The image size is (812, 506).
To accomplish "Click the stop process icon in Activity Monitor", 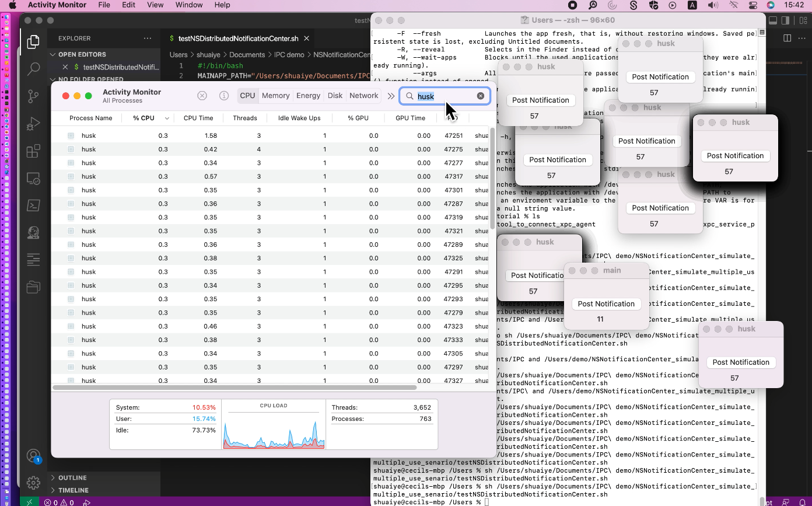I will click(202, 96).
